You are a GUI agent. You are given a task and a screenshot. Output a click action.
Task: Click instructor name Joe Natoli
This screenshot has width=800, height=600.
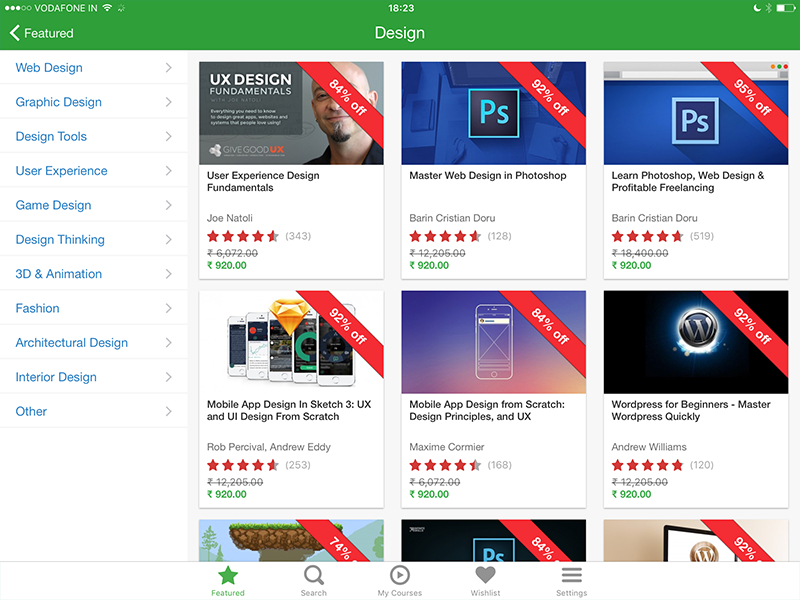[230, 218]
